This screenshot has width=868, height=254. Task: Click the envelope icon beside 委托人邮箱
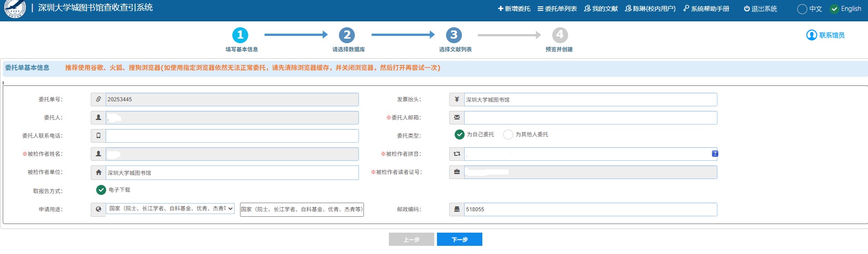(457, 118)
